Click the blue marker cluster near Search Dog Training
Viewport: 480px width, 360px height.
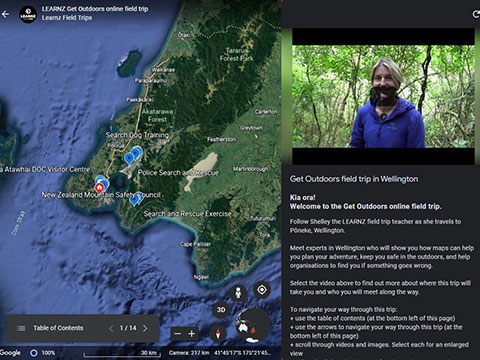[x=133, y=155]
